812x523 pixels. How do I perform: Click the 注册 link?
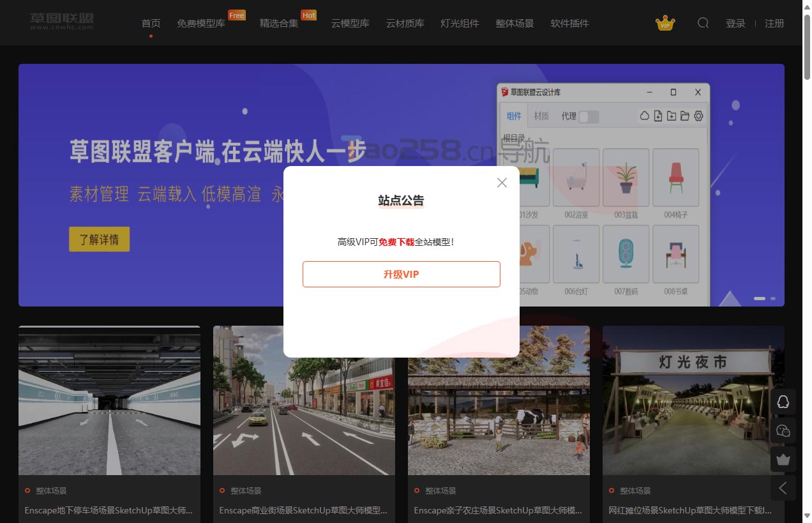point(774,24)
